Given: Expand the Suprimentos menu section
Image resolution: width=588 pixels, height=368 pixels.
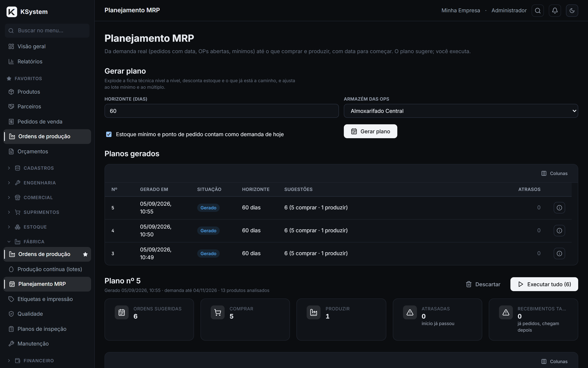Looking at the screenshot, I should click(x=47, y=212).
